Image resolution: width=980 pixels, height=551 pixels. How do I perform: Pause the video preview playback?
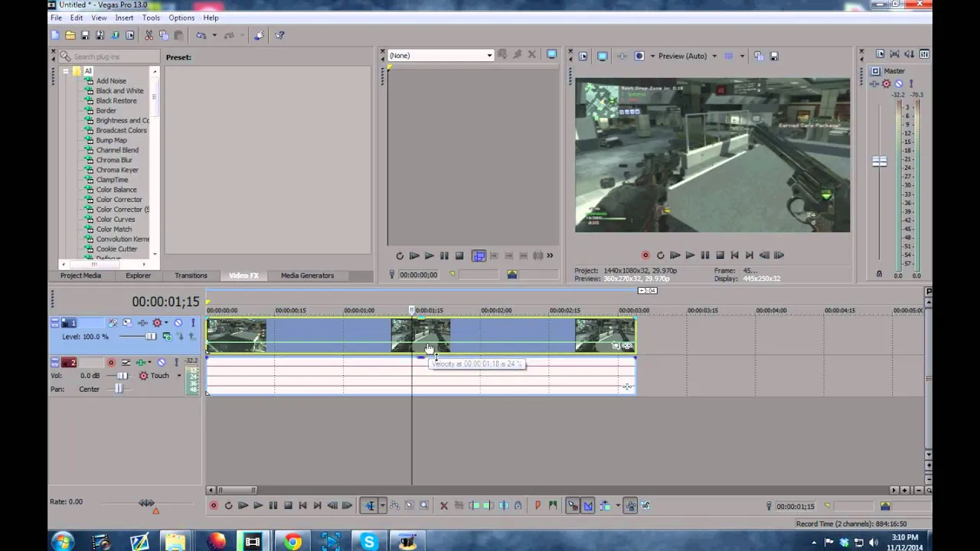(704, 256)
